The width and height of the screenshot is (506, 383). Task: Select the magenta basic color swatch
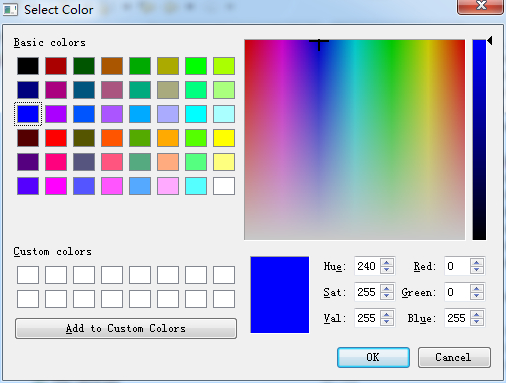click(56, 186)
